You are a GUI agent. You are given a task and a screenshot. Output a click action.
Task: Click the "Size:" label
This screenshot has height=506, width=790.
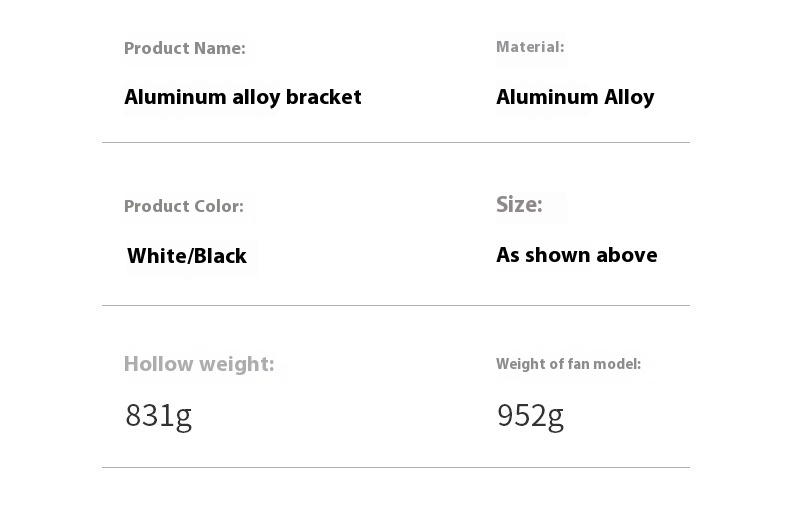click(x=519, y=205)
